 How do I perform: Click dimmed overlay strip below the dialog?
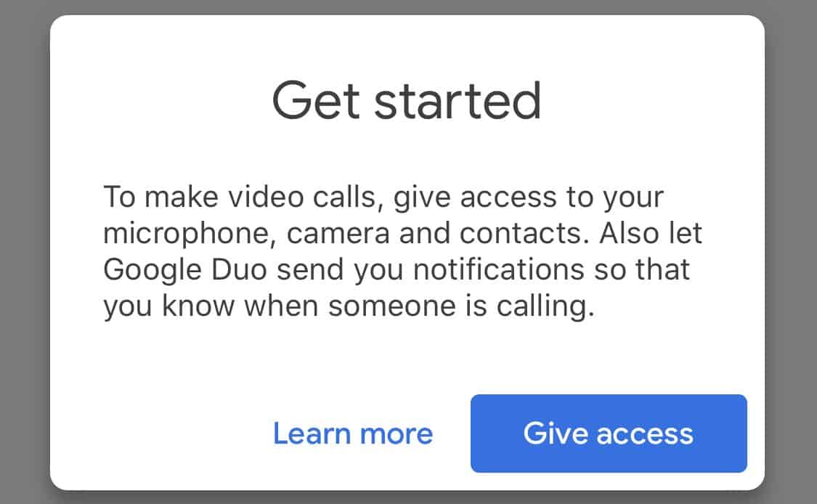tap(408, 497)
